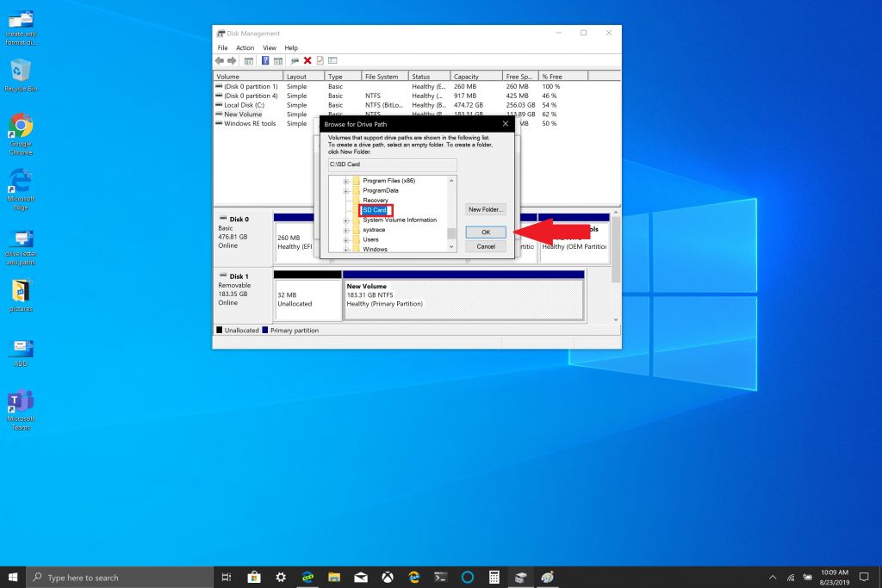Click the Properties checkmark icon in toolbar

coord(320,61)
